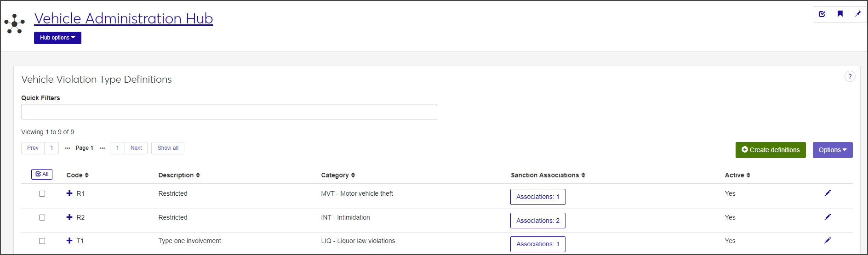868x255 pixels.
Task: Click the Show all pagination button
Action: click(x=168, y=148)
